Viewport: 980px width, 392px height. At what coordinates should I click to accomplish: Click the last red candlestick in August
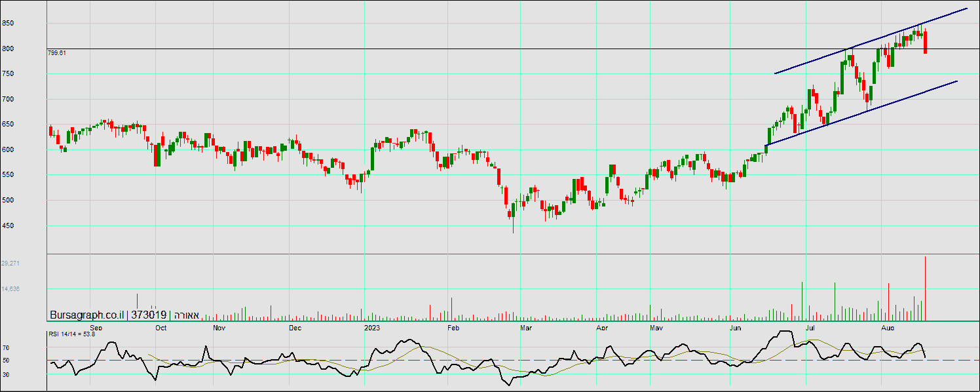925,43
